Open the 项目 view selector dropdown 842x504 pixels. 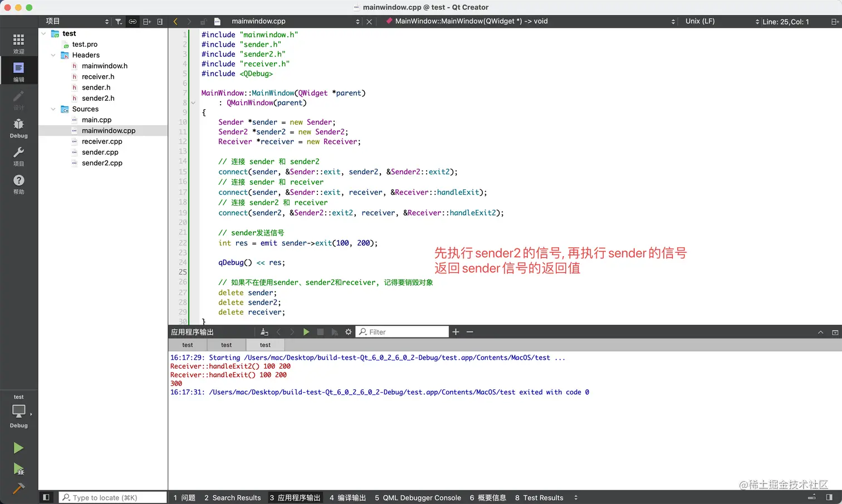point(77,22)
